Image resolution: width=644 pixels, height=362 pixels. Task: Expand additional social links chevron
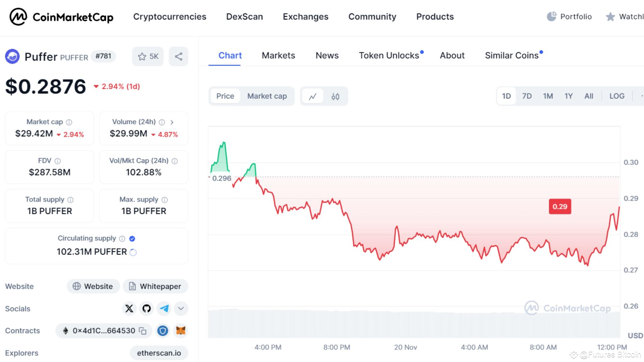pyautogui.click(x=181, y=308)
